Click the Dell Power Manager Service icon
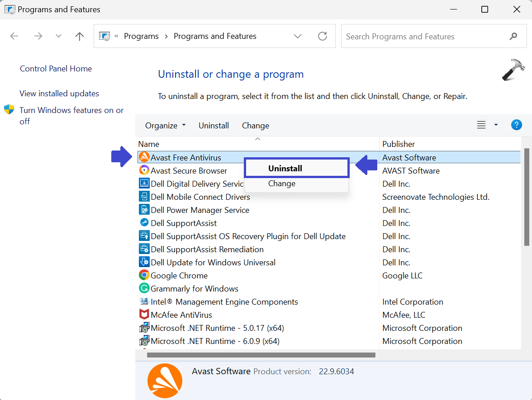 coord(144,210)
